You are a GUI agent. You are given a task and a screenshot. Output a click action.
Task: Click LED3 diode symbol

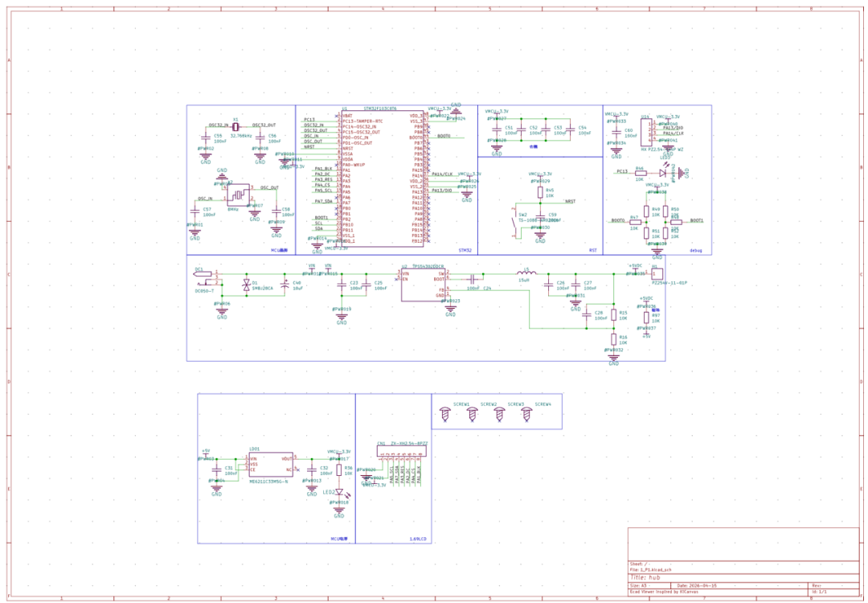pos(662,171)
